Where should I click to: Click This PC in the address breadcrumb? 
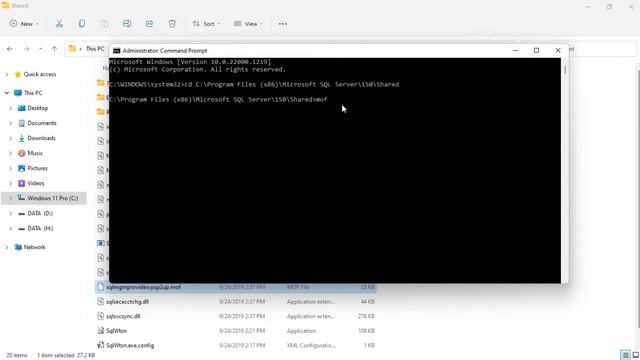(95, 49)
